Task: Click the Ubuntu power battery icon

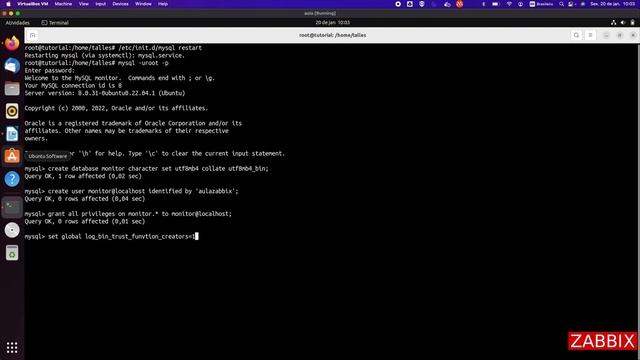Action: pyautogui.click(x=632, y=22)
